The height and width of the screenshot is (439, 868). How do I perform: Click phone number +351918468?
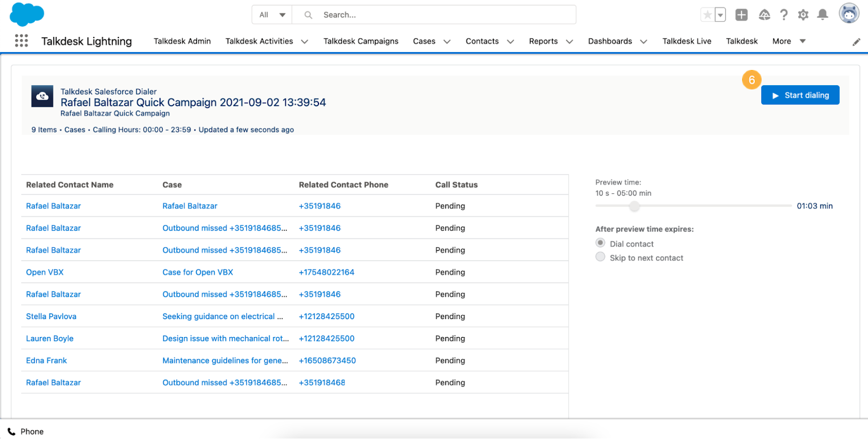[322, 383]
